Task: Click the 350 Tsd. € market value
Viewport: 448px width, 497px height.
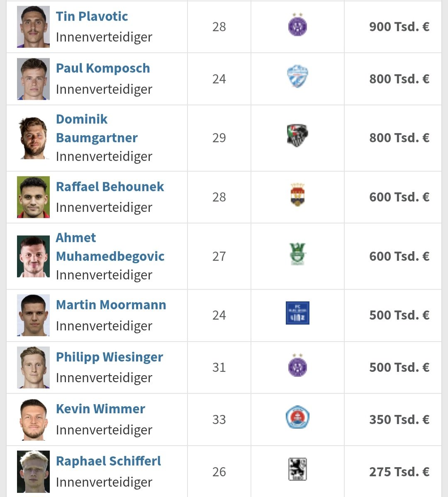Action: pyautogui.click(x=399, y=419)
